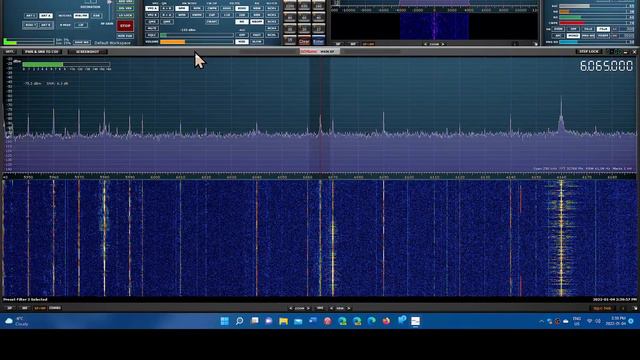Click the SAVE WS button
The width and height of the screenshot is (640, 360).
point(82,42)
